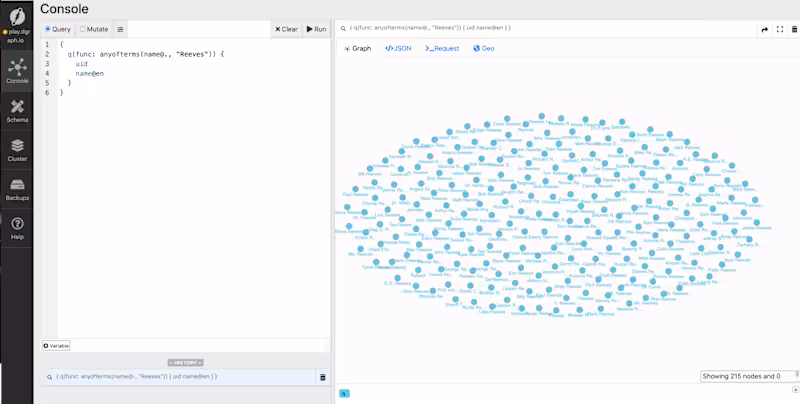Open the Backups sidebar section

point(17,190)
